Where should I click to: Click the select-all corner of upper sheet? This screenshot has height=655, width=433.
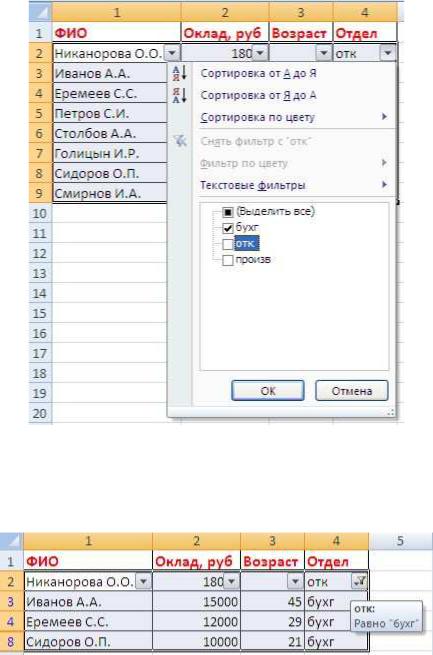40,12
